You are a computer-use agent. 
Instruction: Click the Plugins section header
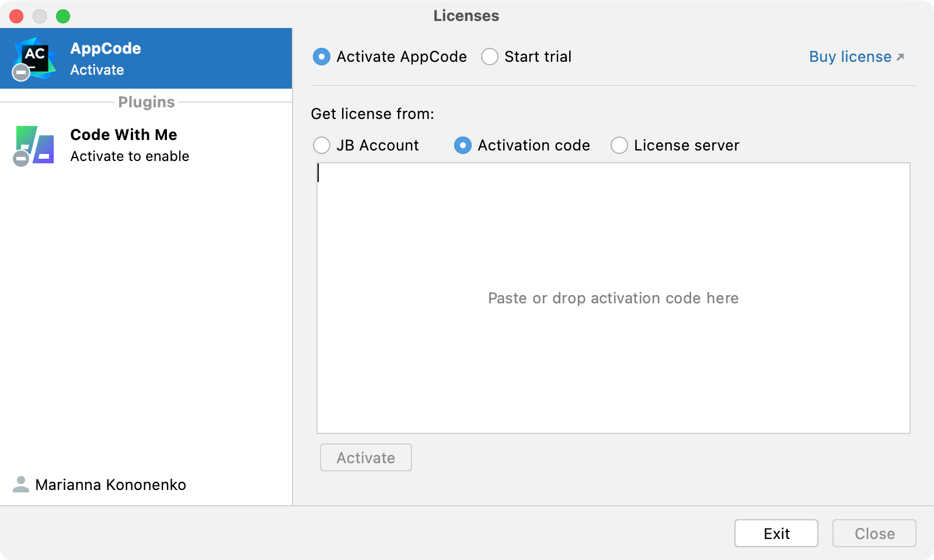146,101
